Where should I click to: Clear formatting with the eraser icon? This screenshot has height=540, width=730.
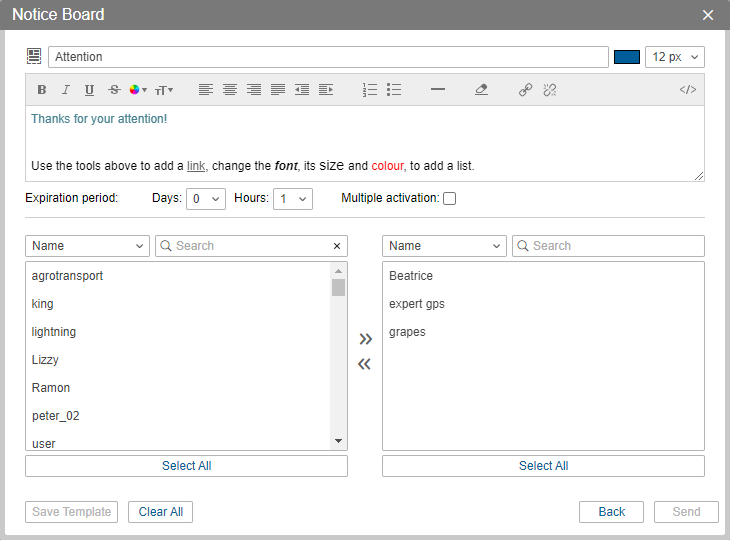point(481,90)
